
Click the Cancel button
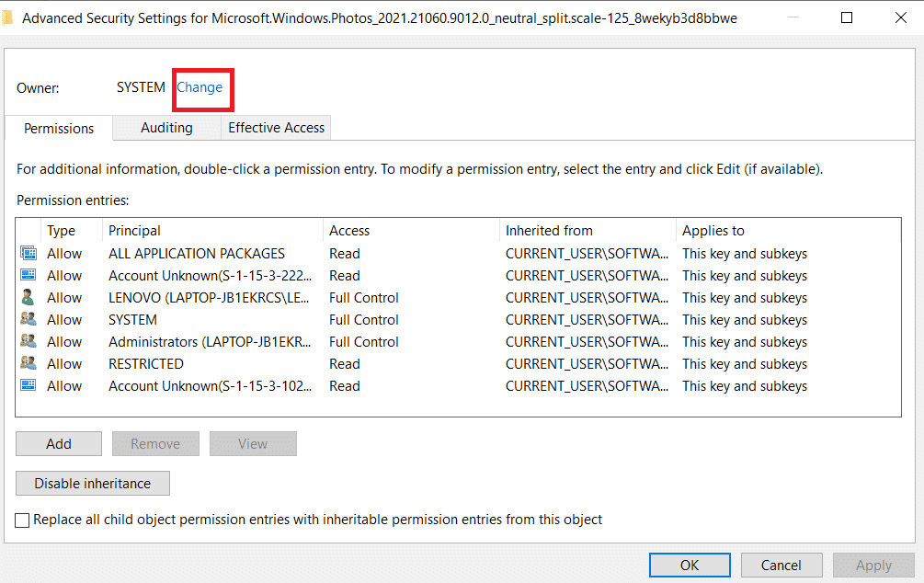click(781, 566)
